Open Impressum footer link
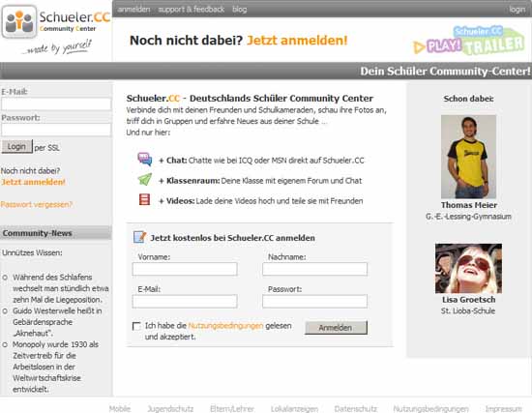The width and height of the screenshot is (532, 413). click(504, 409)
